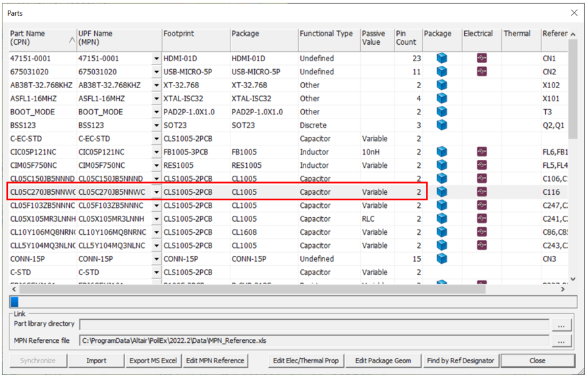Viewport: 588px width, 379px height.
Task: Open UPF Name dropdown for BOOT_MODE
Action: coord(156,112)
